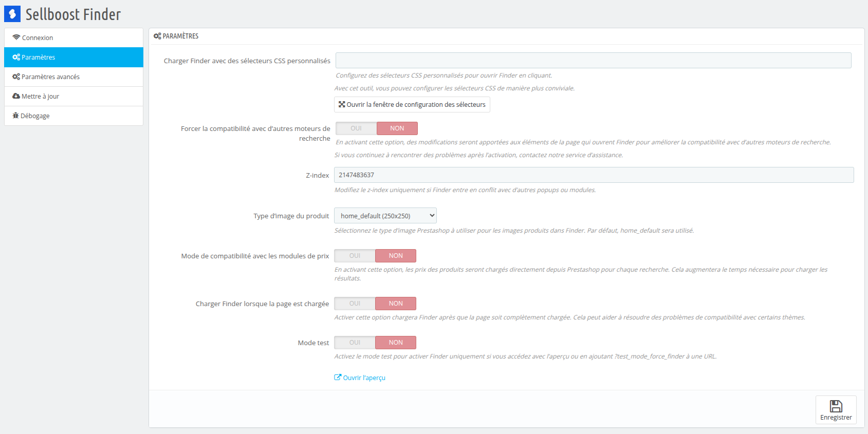Open Paramètres avancés section
The width and height of the screenshot is (868, 434).
(x=73, y=77)
